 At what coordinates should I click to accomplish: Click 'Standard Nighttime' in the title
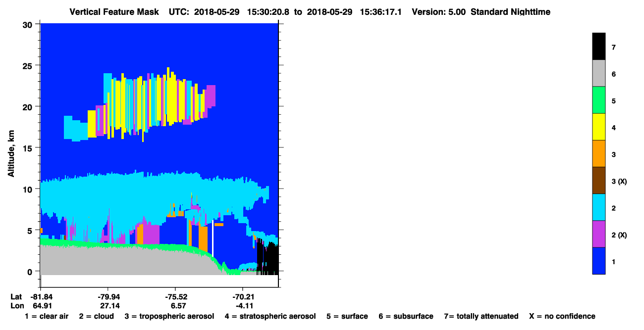510,12
